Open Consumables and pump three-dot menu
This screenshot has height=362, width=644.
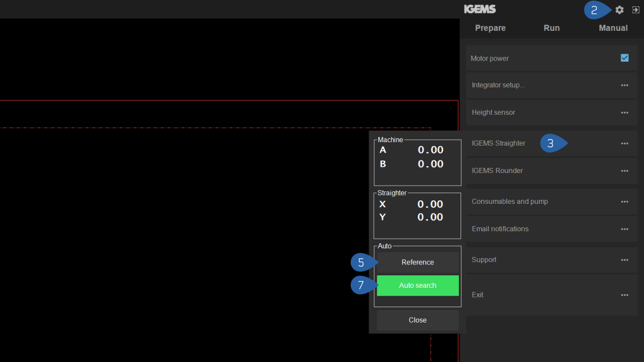(624, 202)
